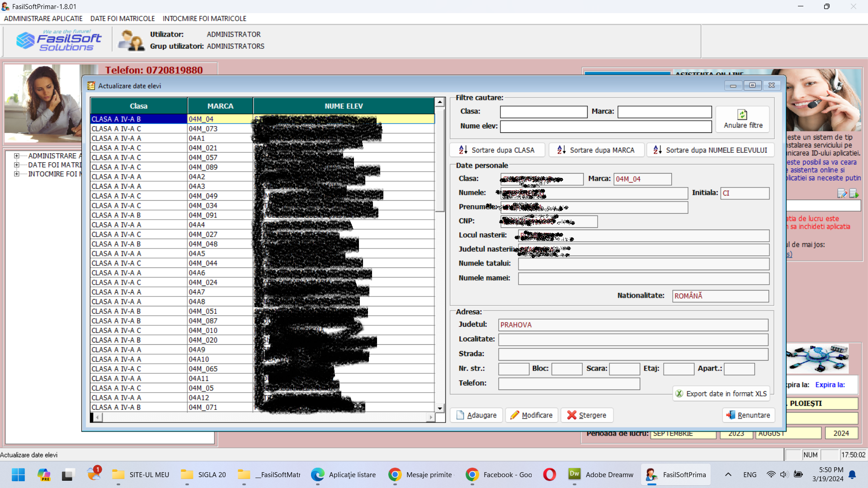
Task: Click Sortare dupa MARCA button
Action: (x=596, y=150)
